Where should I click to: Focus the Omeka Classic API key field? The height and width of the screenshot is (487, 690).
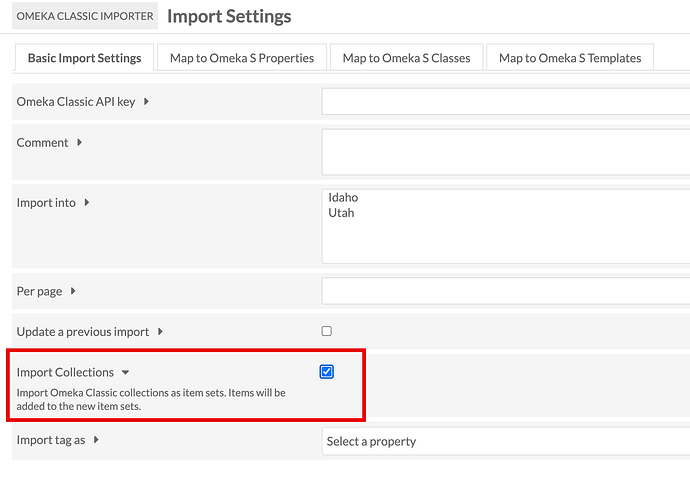pos(506,101)
